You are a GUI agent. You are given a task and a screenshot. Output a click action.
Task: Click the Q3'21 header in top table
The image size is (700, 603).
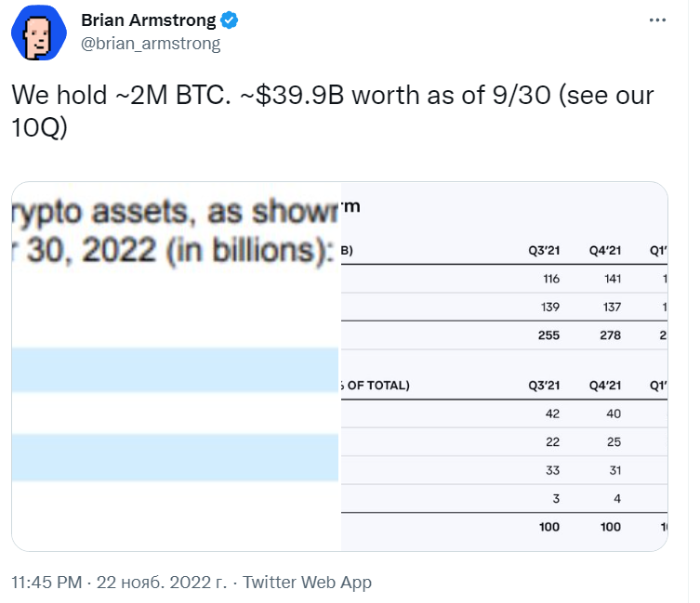tap(544, 250)
